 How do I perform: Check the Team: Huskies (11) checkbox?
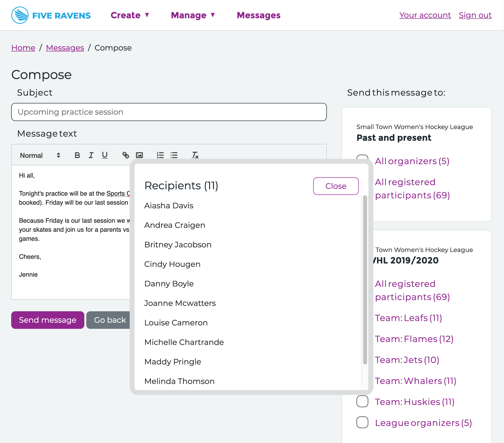(362, 402)
